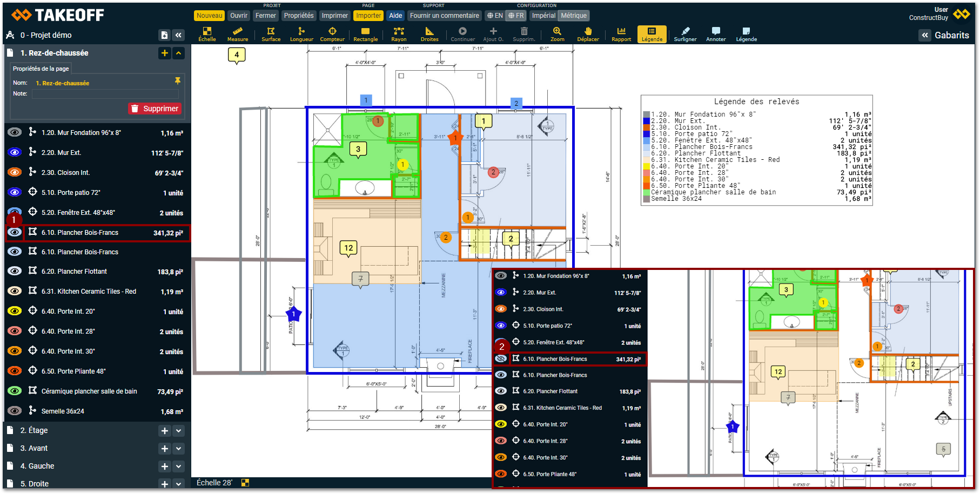The image size is (980, 494).
Task: Click the red Supprimer button
Action: tap(155, 109)
